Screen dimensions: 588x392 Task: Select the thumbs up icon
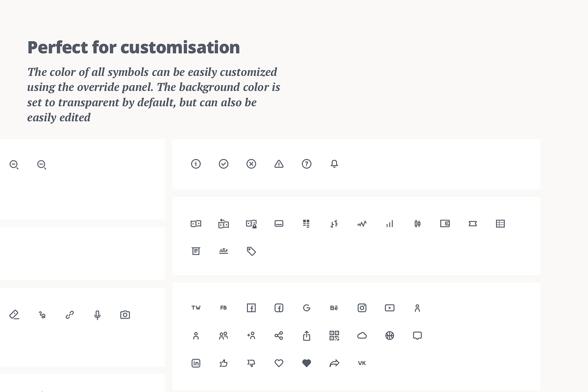click(223, 363)
